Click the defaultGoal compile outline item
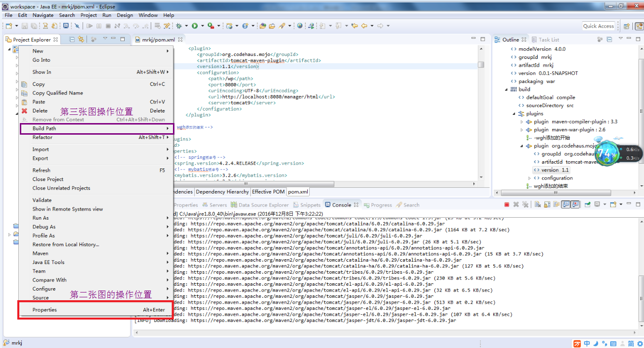 [x=546, y=97]
